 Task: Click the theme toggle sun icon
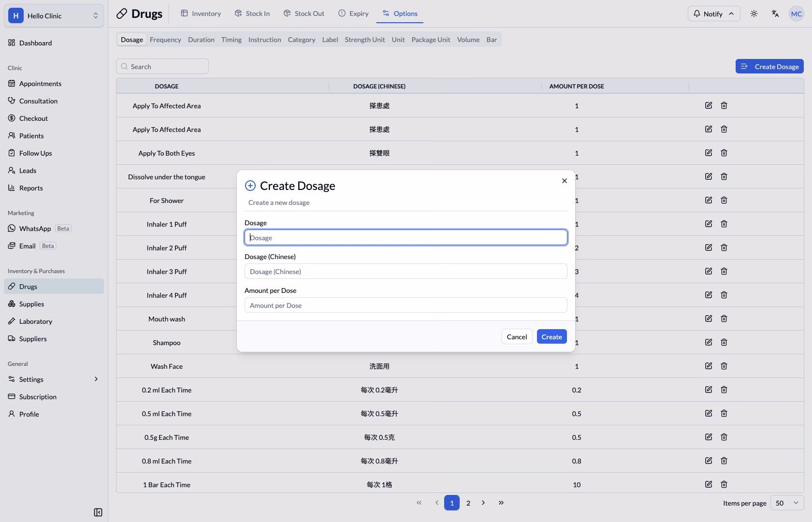point(754,14)
